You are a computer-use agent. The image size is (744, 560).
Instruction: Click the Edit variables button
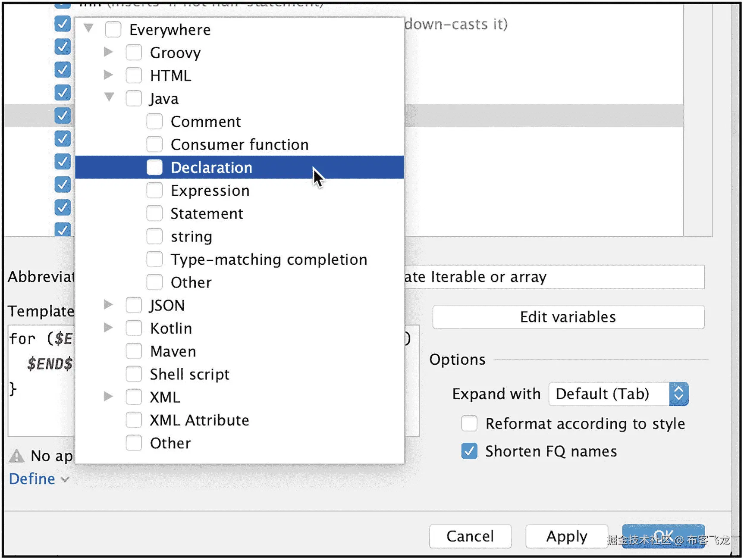pos(568,317)
